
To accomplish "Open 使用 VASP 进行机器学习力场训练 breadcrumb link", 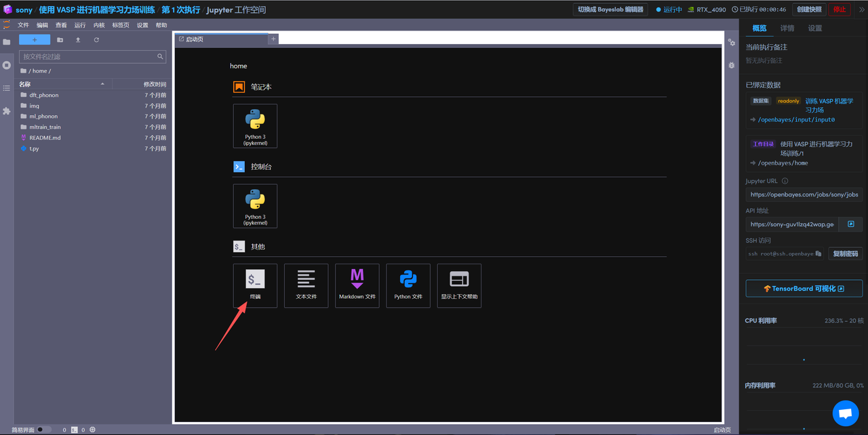I will pos(97,10).
